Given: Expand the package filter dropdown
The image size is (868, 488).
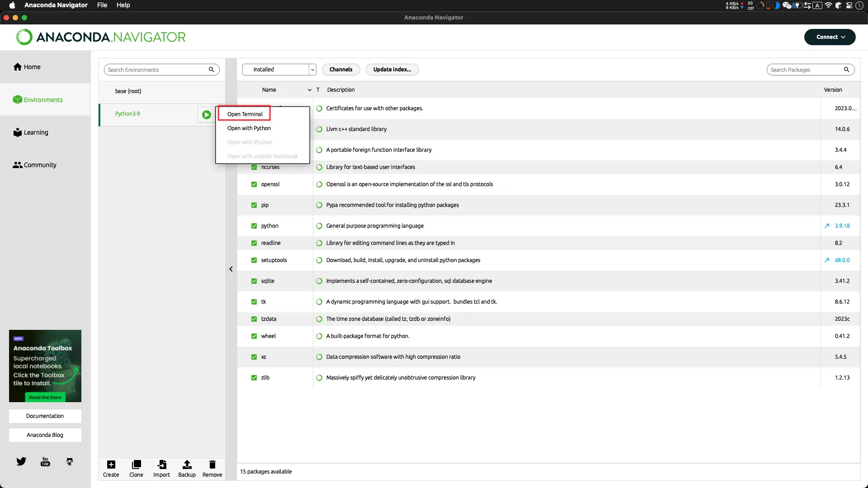Looking at the screenshot, I should (x=312, y=69).
